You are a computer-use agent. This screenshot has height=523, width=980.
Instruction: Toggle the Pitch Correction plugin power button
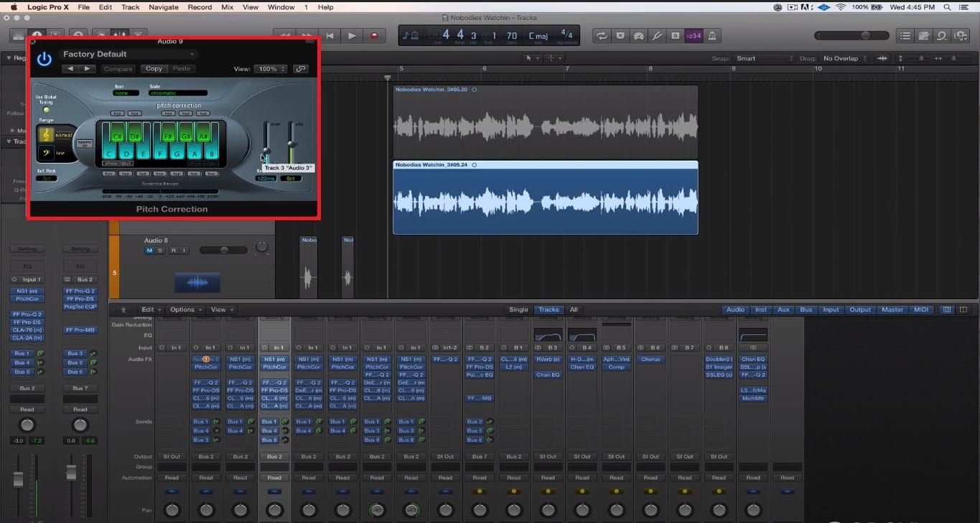point(43,59)
